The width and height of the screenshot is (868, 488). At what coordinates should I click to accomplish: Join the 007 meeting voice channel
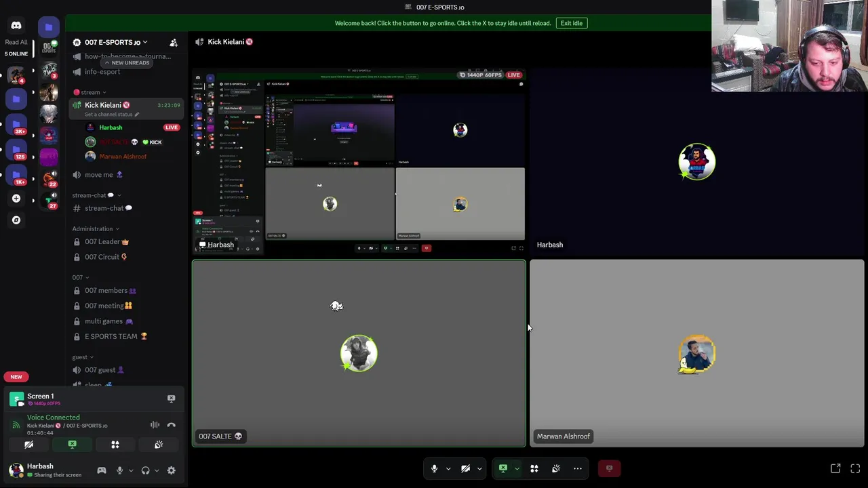pyautogui.click(x=126, y=306)
